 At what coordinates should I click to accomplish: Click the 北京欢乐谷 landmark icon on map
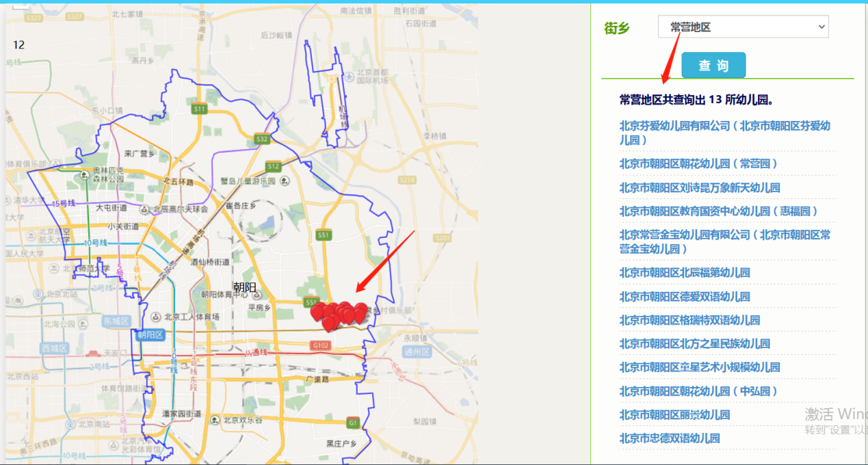point(215,419)
